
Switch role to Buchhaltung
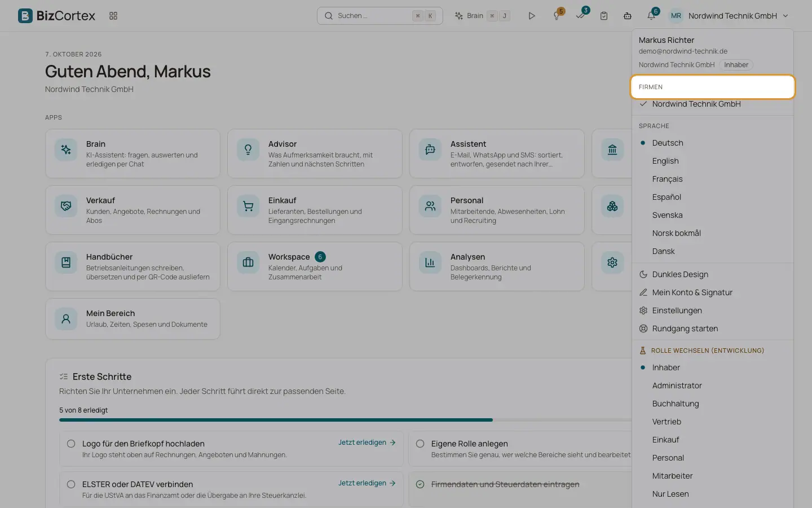pyautogui.click(x=713, y=404)
